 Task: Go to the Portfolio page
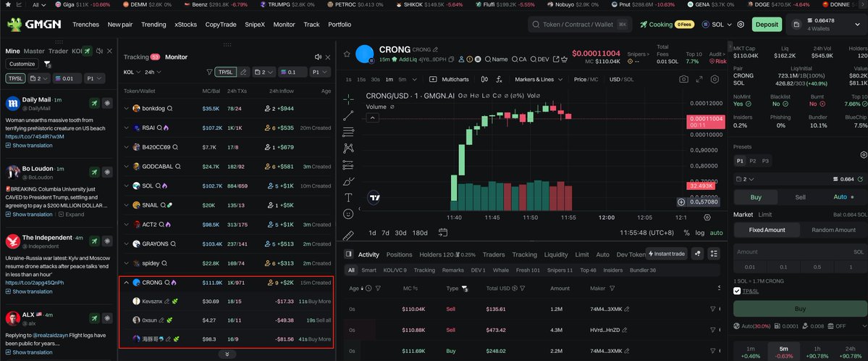[x=340, y=25]
